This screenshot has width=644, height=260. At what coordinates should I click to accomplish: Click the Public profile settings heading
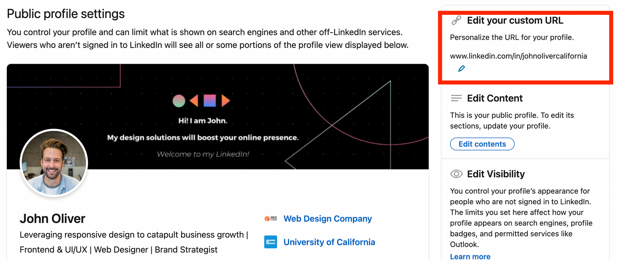tap(65, 14)
